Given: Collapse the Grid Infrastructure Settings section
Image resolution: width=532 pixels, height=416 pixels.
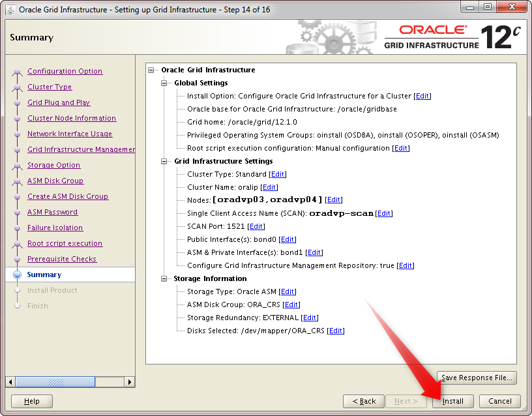Looking at the screenshot, I should coord(165,161).
